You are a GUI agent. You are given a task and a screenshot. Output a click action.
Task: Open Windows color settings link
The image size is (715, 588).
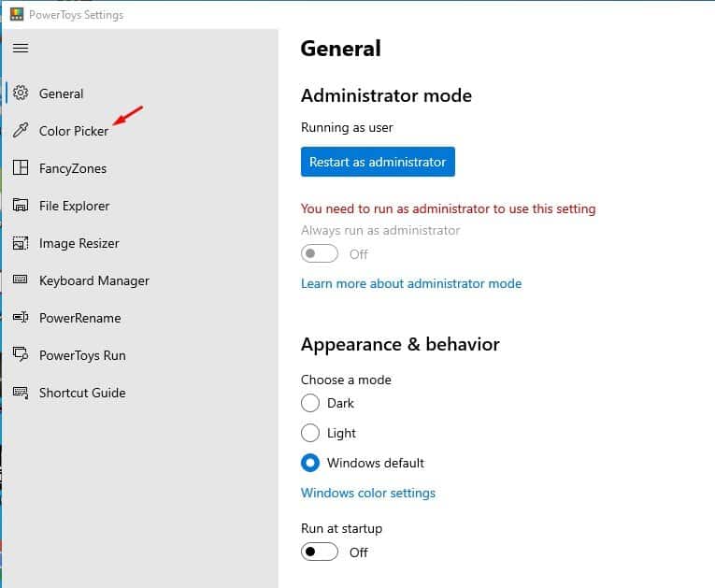point(368,493)
